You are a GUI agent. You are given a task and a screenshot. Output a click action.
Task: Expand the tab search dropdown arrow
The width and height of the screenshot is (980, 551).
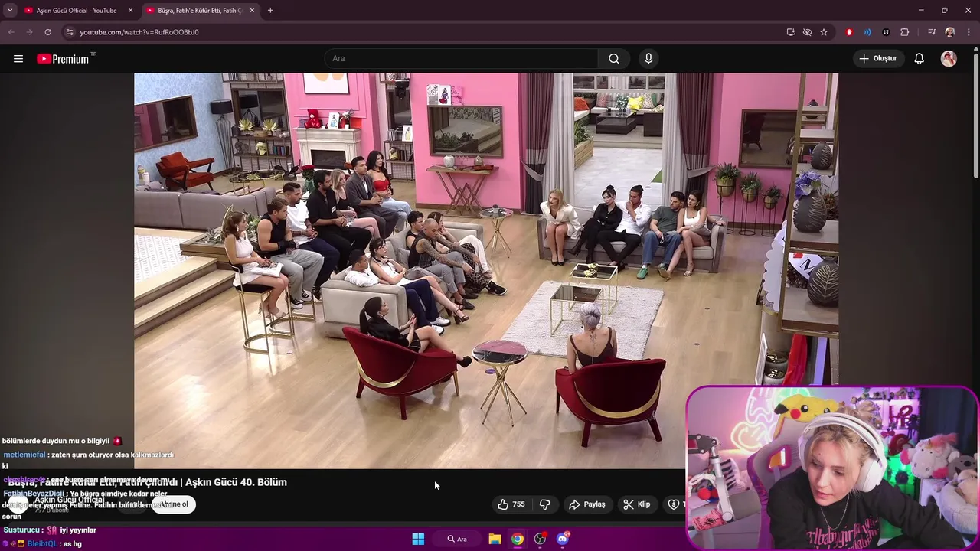9,11
